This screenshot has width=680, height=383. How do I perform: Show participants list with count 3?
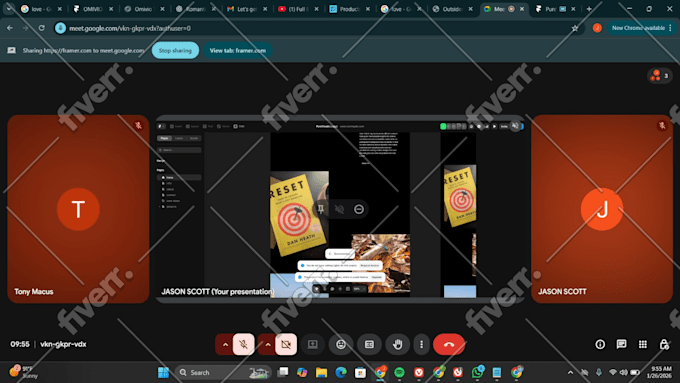click(x=660, y=75)
